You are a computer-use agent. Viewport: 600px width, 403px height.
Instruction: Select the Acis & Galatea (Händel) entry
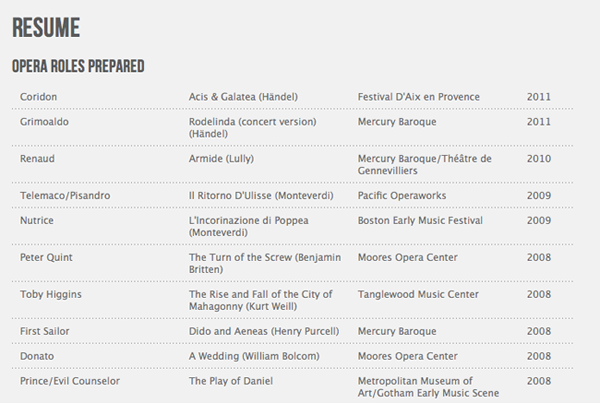pos(243,97)
